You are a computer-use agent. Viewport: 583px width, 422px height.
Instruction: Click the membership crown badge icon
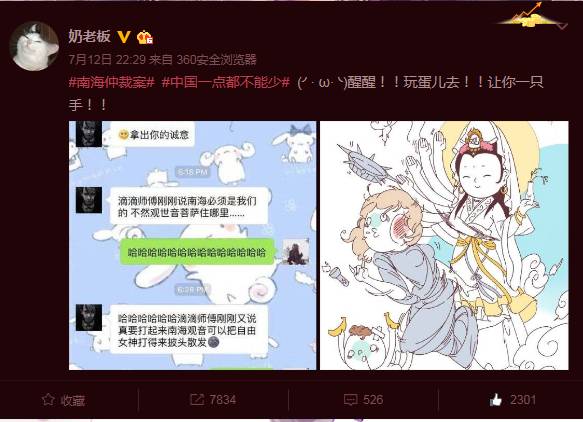point(145,37)
